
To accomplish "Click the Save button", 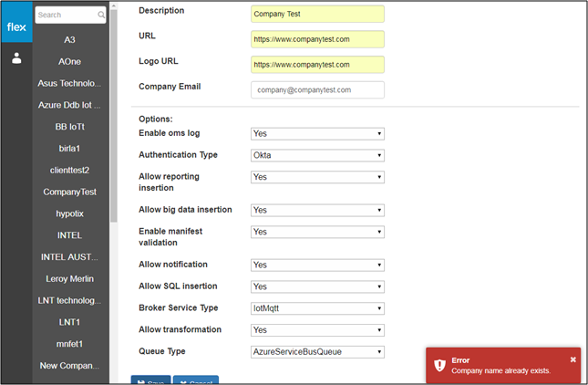I will [x=150, y=380].
